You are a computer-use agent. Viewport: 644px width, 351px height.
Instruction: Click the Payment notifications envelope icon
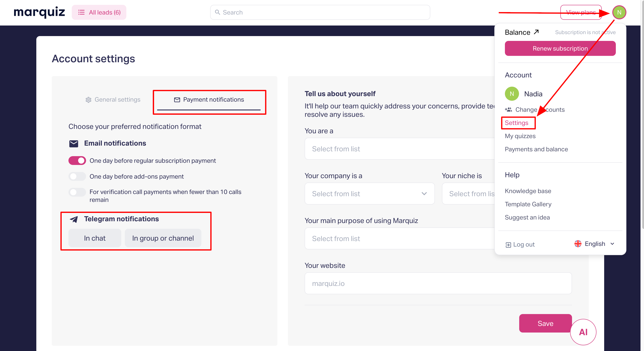tap(177, 100)
